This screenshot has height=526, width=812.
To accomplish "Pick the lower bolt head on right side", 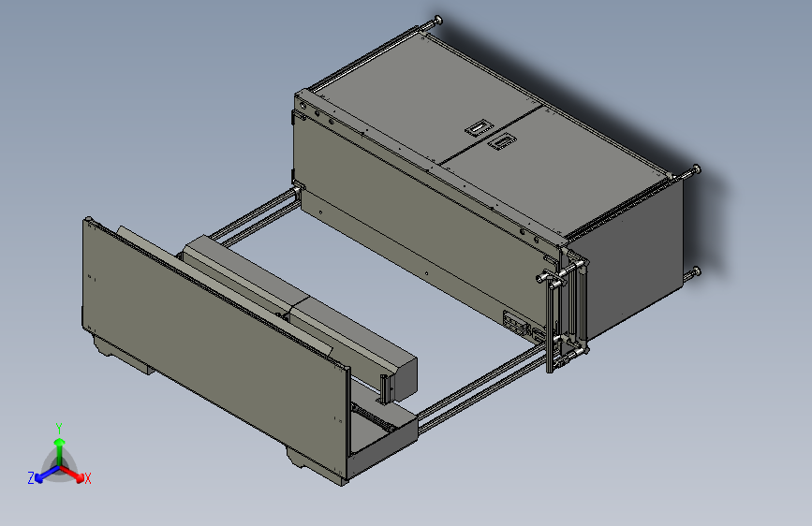I will (696, 270).
